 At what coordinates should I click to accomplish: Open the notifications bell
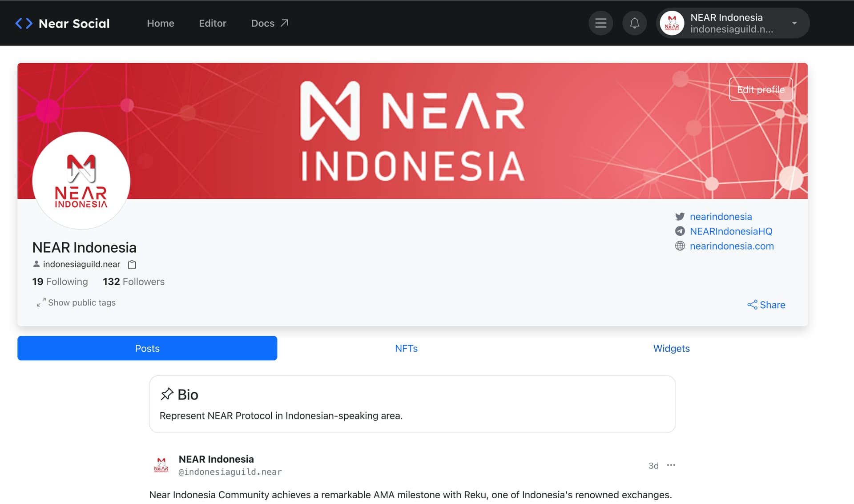click(x=634, y=23)
